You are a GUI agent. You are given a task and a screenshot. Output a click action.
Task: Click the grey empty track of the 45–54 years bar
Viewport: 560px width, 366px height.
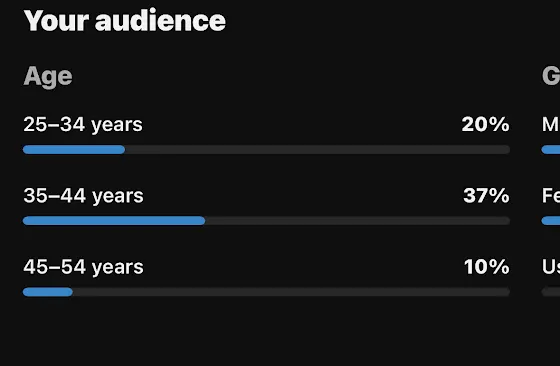[x=291, y=292]
